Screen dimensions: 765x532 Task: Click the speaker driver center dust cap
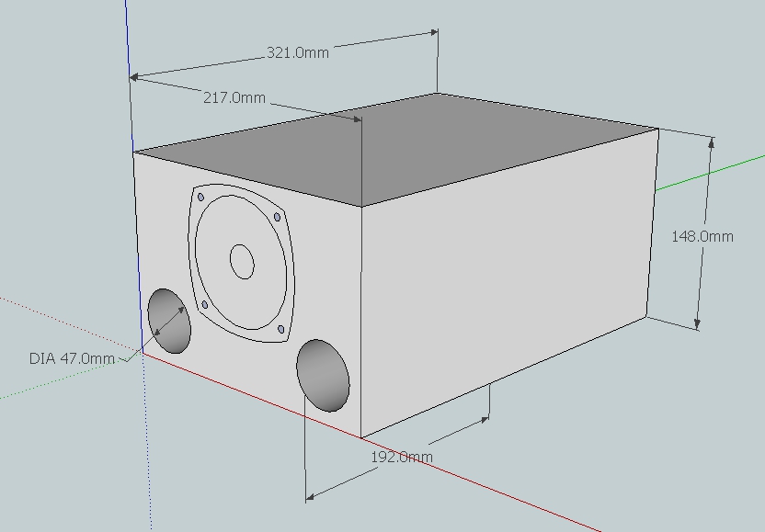pos(242,262)
